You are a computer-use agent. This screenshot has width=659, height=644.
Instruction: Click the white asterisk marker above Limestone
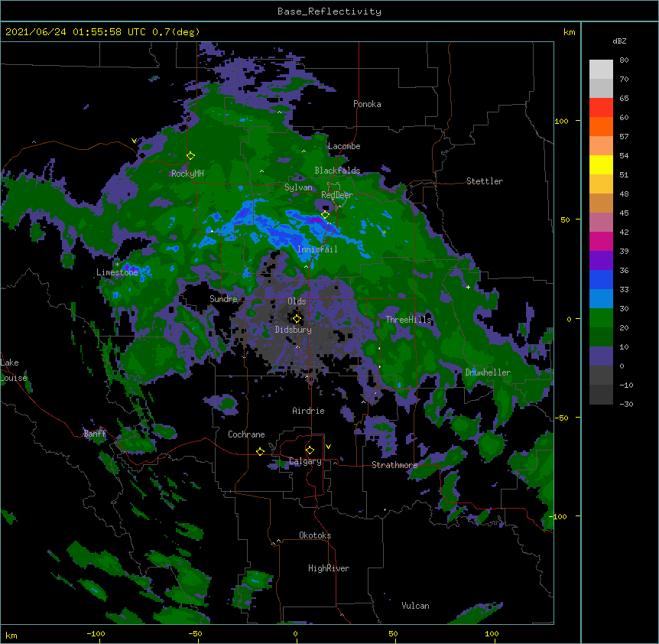tap(117, 265)
